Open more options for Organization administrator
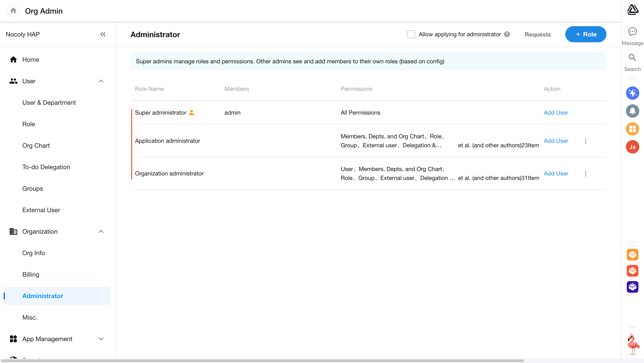Screen dimensions: 644x363 (585, 174)
